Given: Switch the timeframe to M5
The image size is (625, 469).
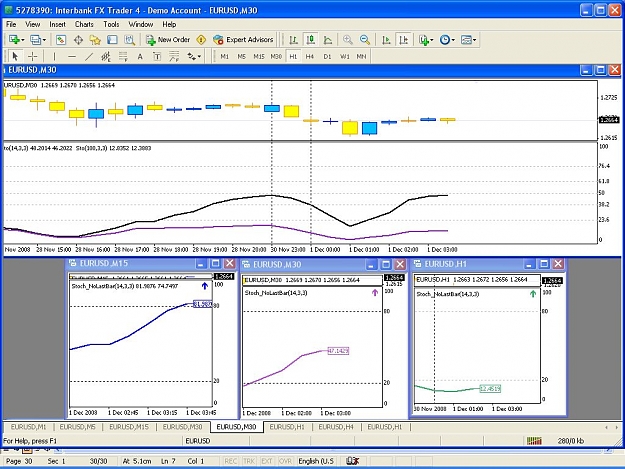Looking at the screenshot, I should [242, 57].
